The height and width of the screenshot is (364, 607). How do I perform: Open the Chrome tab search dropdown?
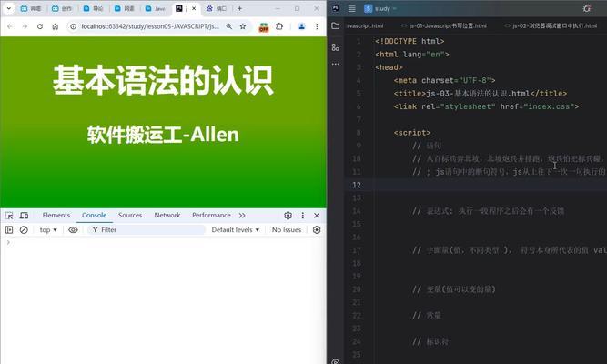pos(8,8)
